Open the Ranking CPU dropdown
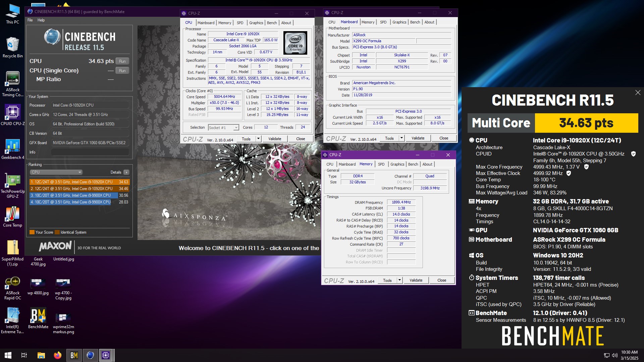Screen dimensions: 644x362 (56, 172)
